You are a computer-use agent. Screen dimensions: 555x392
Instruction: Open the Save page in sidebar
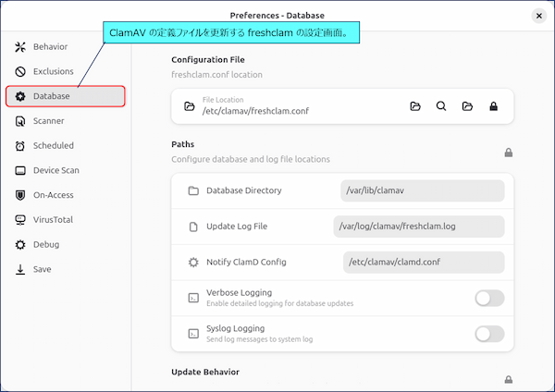(66, 269)
